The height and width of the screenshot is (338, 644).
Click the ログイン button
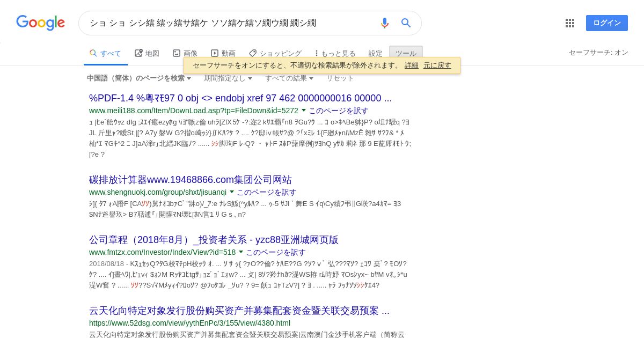point(607,23)
